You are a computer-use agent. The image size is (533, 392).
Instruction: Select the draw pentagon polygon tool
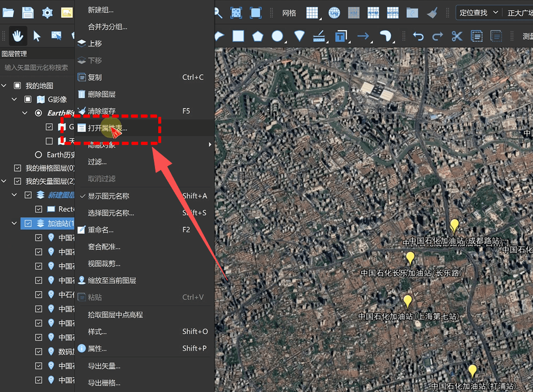coord(258,36)
